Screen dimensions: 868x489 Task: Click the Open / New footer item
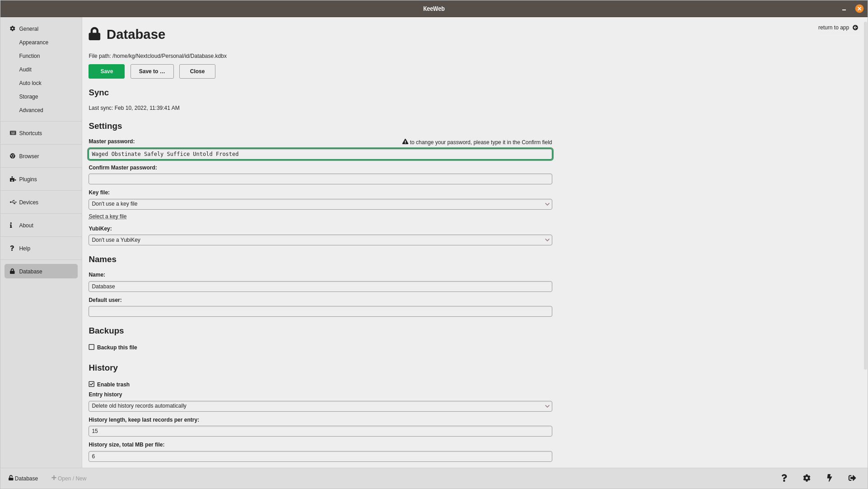pyautogui.click(x=69, y=478)
